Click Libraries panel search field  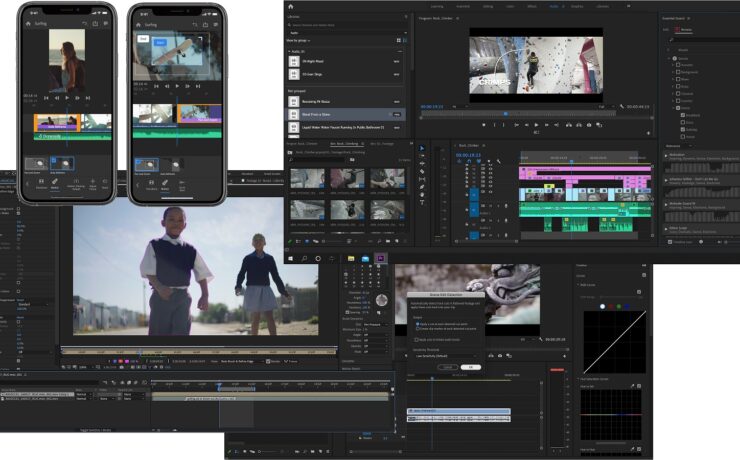(347, 25)
